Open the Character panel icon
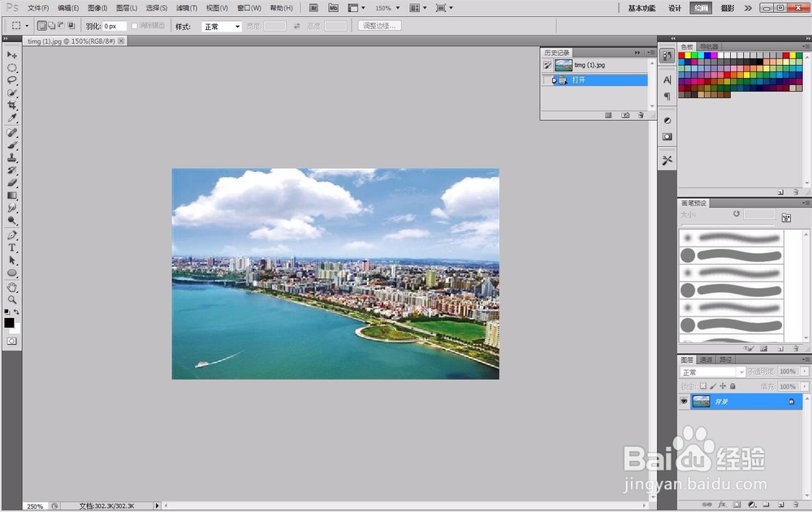The height and width of the screenshot is (512, 812). 667,80
